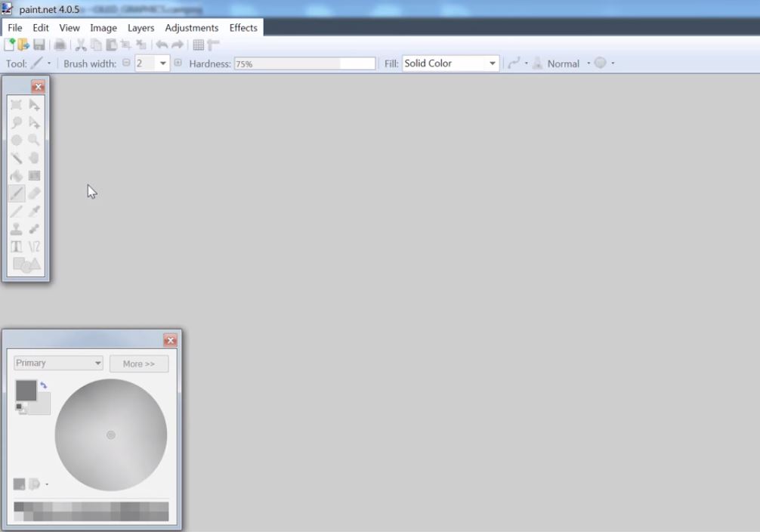This screenshot has height=532, width=760.
Task: Pick the Text tool
Action: pyautogui.click(x=16, y=246)
